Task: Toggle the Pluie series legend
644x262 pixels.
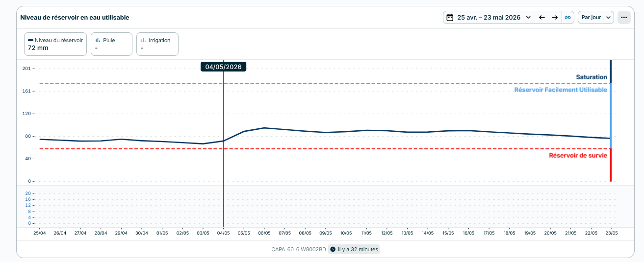Action: tap(111, 44)
